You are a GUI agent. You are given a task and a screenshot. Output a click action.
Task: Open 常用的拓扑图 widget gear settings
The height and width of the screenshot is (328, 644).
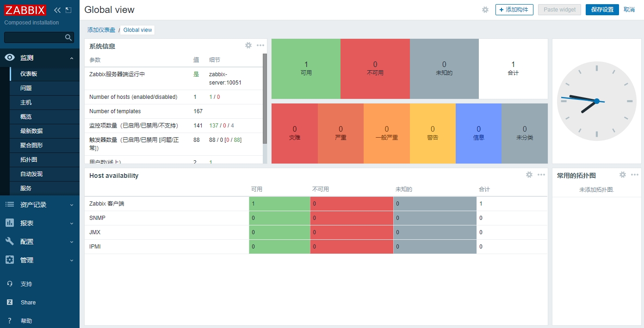(x=623, y=175)
